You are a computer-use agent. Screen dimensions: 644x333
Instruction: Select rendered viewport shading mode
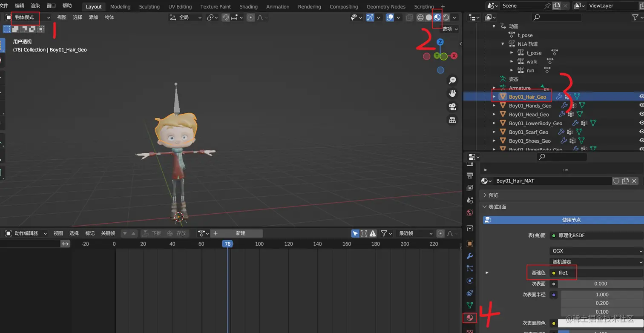[x=446, y=17]
